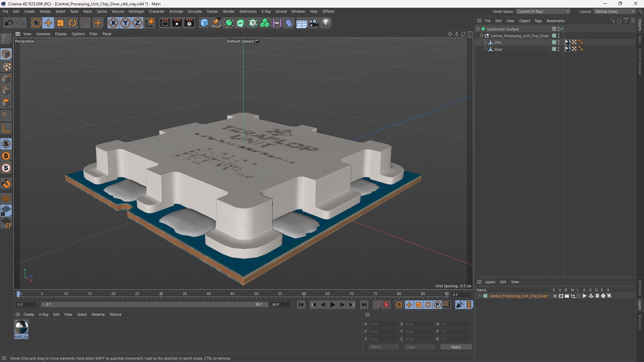Select Texture mode checkered cube icon
The width and height of the screenshot is (644, 362).
coord(6,66)
